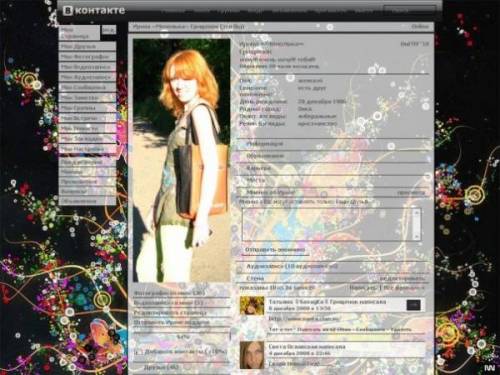Click the opinion textbox scrollbar down arrow
Screen dimensions: 500x375
[x=416, y=236]
